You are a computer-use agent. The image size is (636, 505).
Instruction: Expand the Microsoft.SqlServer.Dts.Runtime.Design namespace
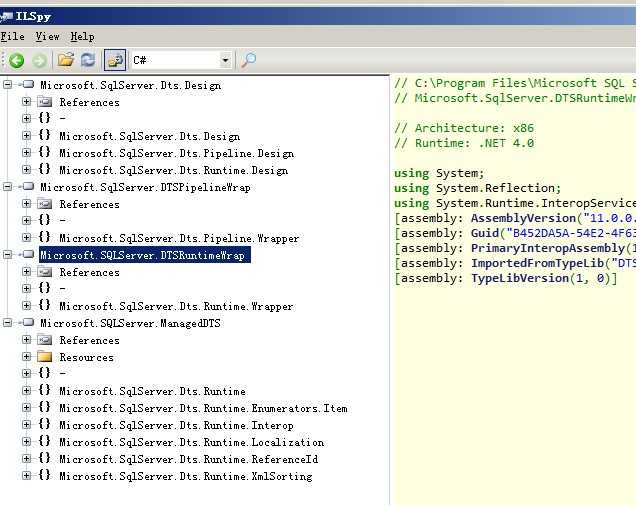[x=27, y=170]
